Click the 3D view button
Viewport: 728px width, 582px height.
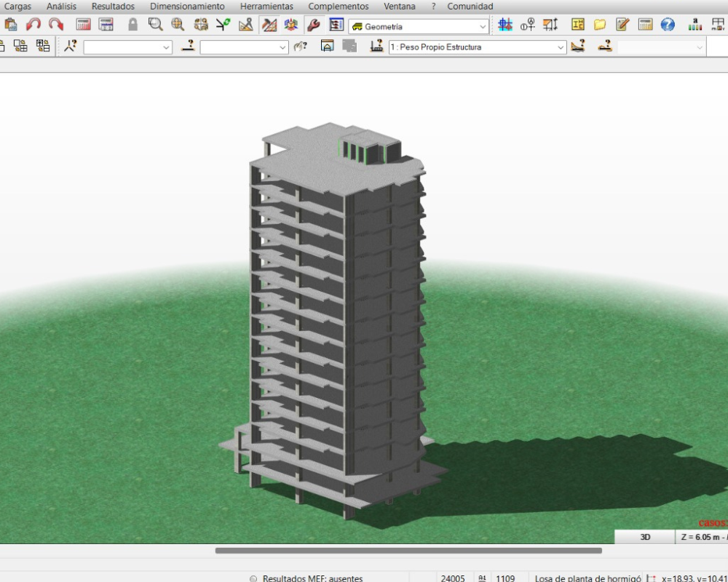pos(645,537)
